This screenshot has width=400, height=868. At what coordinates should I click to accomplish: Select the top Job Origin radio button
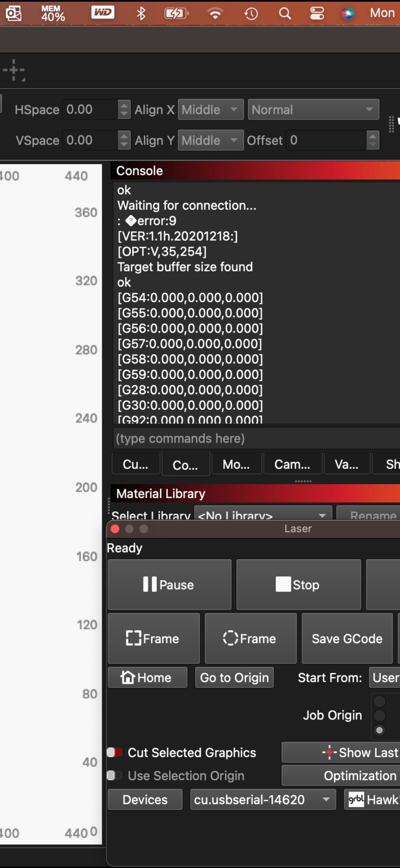(x=379, y=701)
